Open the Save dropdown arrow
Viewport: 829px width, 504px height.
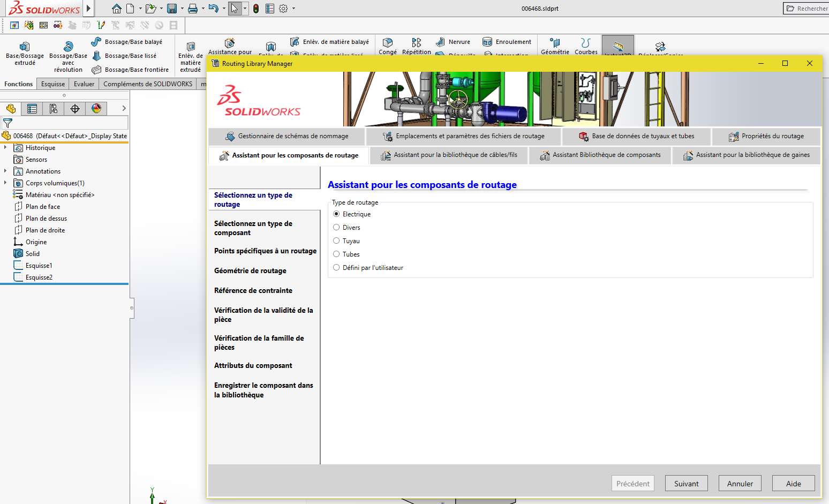pos(182,9)
